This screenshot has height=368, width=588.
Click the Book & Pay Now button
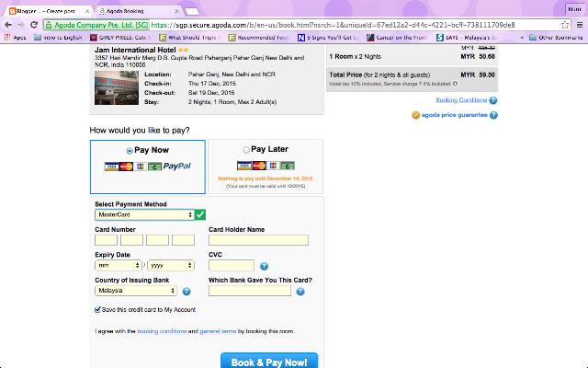[x=269, y=362]
